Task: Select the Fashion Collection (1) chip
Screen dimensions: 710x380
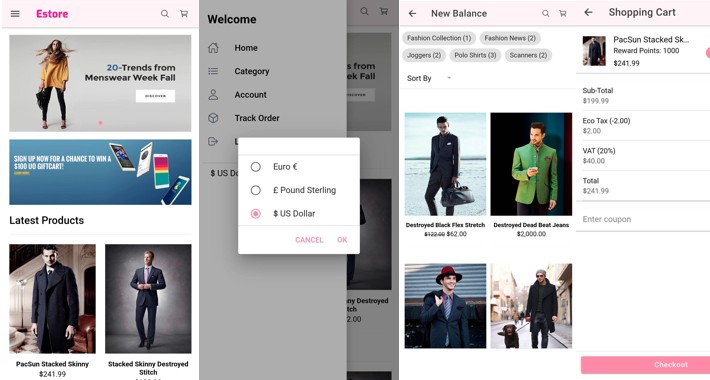Action: (x=439, y=38)
